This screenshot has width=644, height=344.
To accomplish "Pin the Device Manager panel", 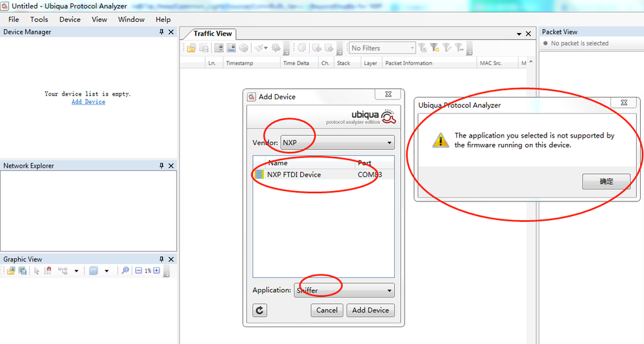I will click(x=161, y=32).
